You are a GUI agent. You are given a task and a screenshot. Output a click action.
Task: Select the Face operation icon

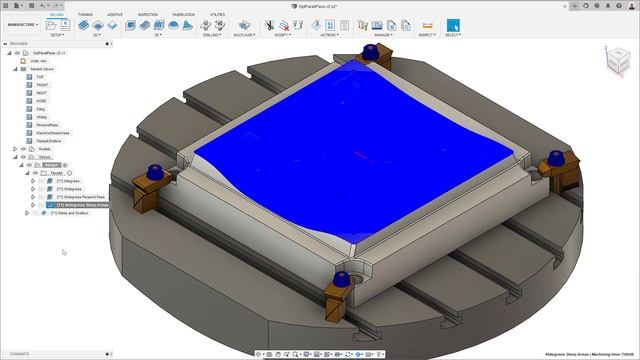point(112,25)
